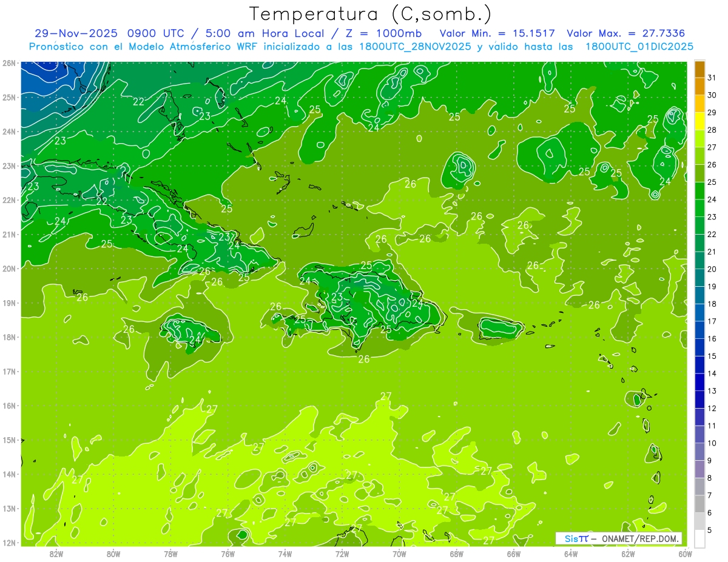This screenshot has width=728, height=562.
Task: Click the date text '29-Nov-2025 0900 UTC'
Action: (112, 33)
